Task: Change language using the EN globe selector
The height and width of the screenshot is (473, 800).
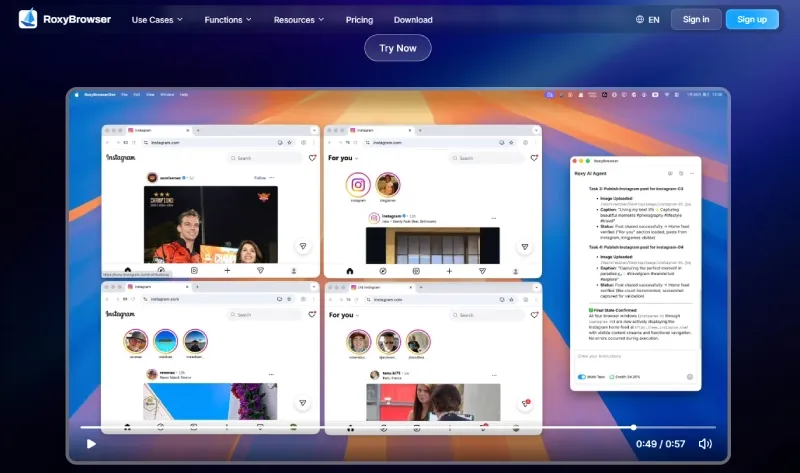Action: point(647,19)
